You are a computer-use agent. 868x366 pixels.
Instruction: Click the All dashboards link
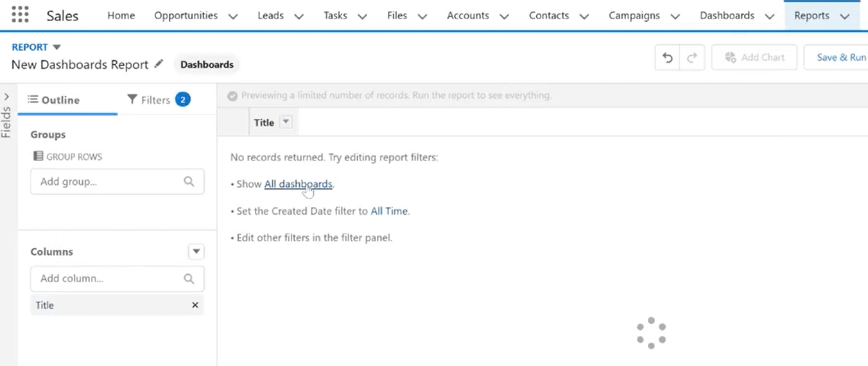point(299,184)
